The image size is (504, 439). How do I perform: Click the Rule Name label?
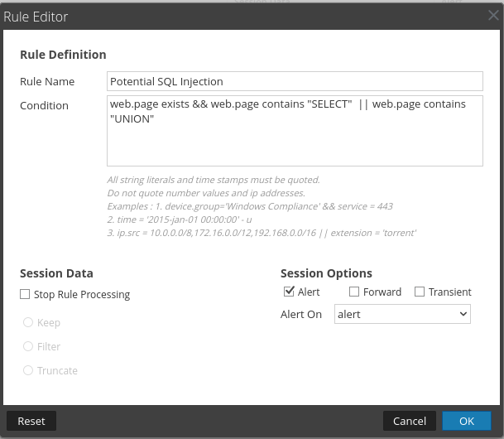47,81
